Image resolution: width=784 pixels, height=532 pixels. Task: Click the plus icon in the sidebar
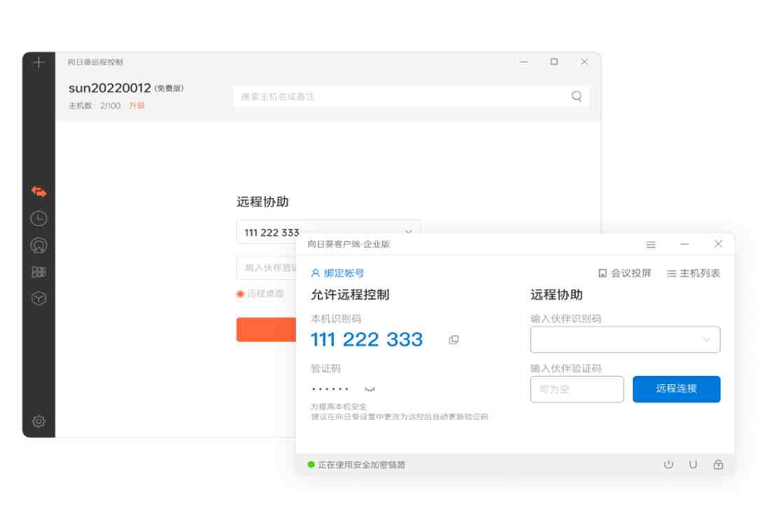point(38,63)
